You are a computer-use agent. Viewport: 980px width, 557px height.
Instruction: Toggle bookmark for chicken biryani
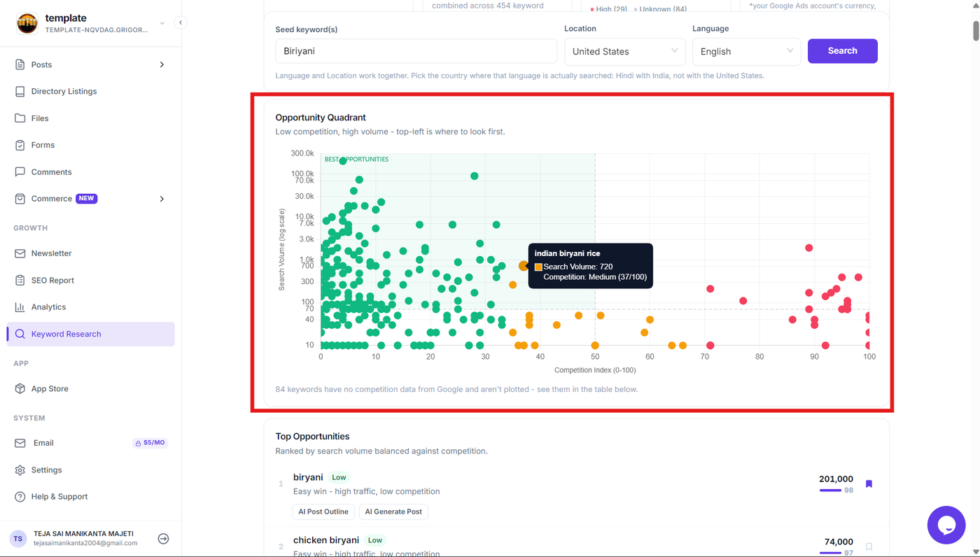click(869, 546)
